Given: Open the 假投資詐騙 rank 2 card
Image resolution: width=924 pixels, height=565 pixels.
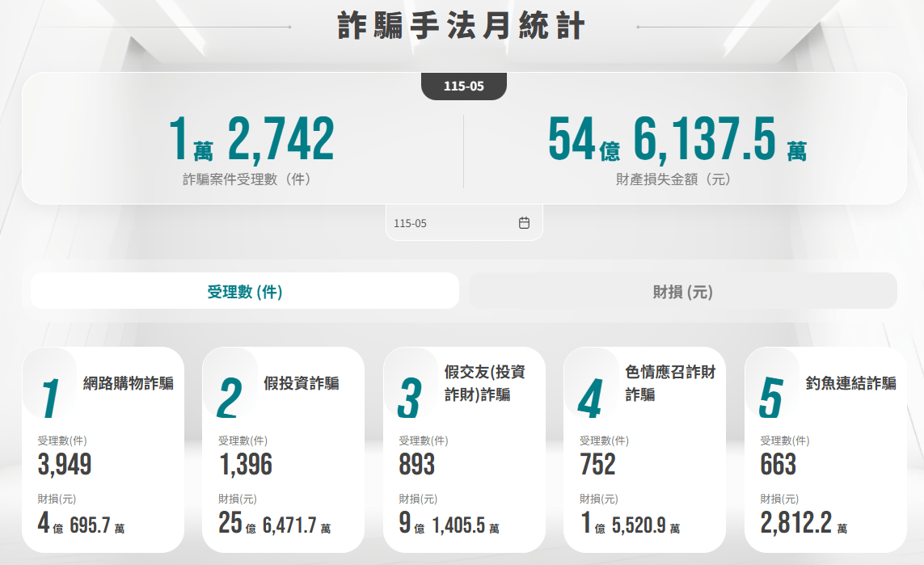Looking at the screenshot, I should coord(284,449).
